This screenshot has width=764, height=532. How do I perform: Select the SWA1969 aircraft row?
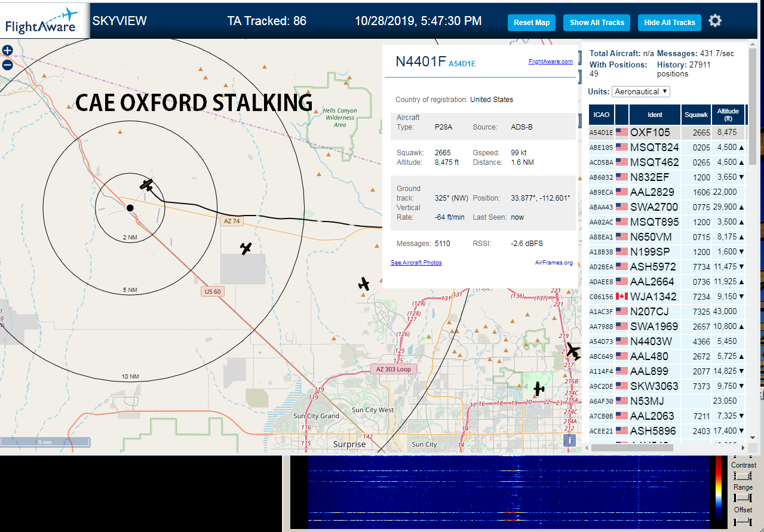coord(667,327)
